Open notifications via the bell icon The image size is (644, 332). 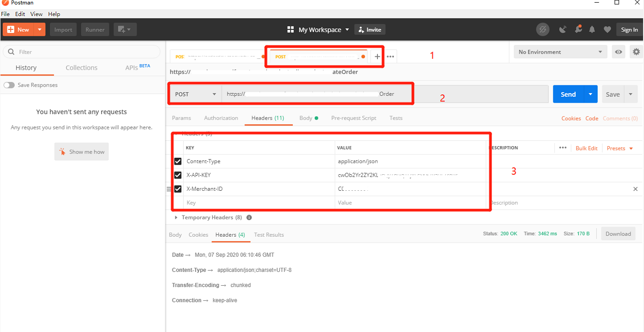click(x=592, y=29)
